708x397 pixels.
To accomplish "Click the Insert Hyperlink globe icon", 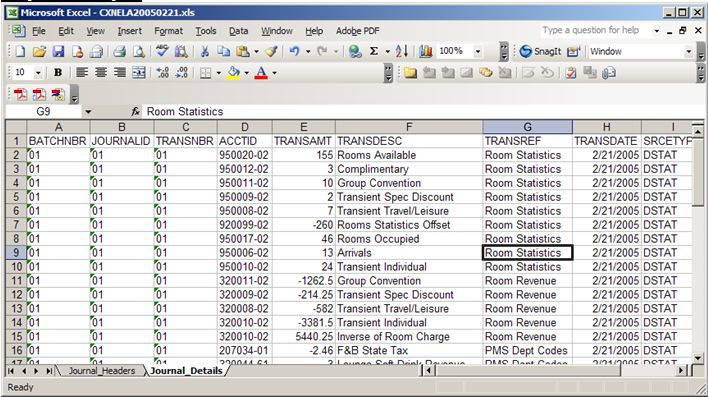I will 355,51.
